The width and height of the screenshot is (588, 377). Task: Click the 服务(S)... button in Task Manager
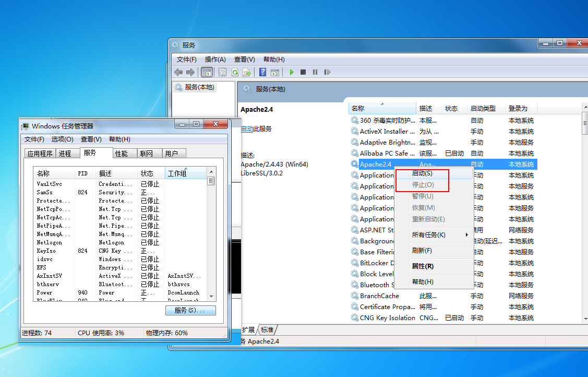[190, 310]
